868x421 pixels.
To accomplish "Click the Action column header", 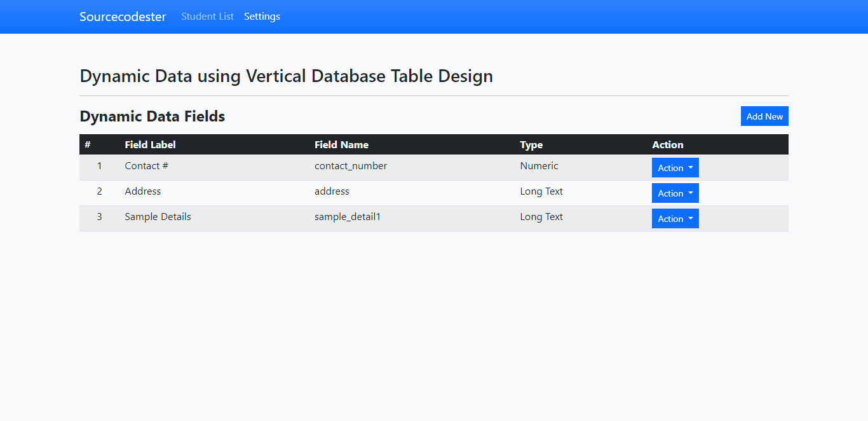I will (x=668, y=144).
